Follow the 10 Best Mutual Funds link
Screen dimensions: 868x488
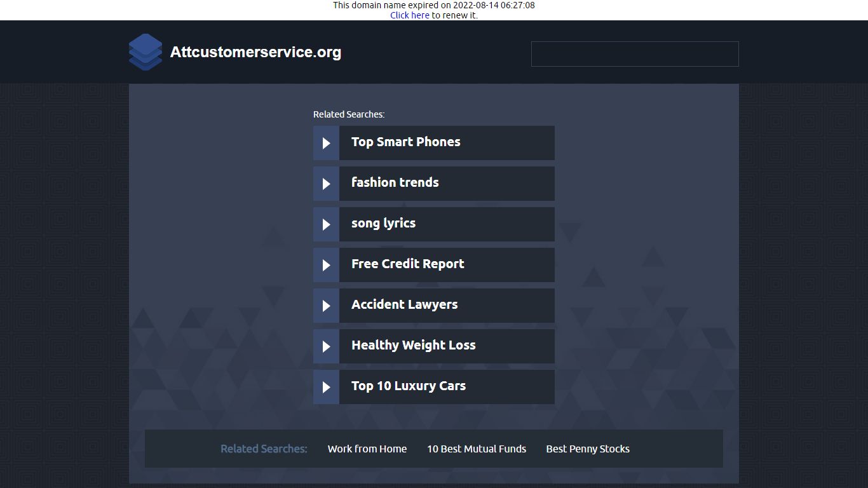point(477,449)
